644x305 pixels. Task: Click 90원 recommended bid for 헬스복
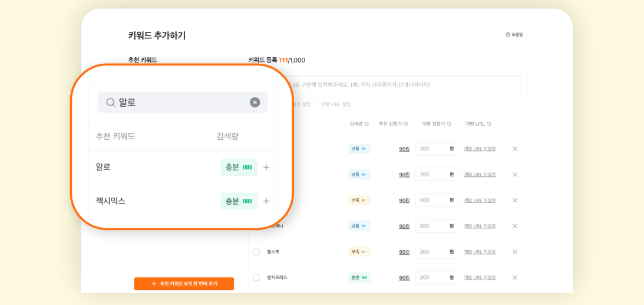pyautogui.click(x=404, y=252)
